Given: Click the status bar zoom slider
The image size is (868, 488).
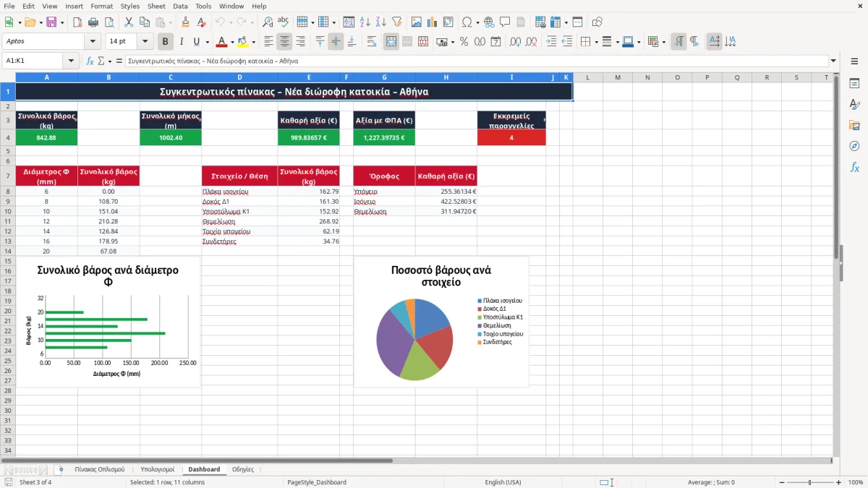Looking at the screenshot, I should click(809, 482).
